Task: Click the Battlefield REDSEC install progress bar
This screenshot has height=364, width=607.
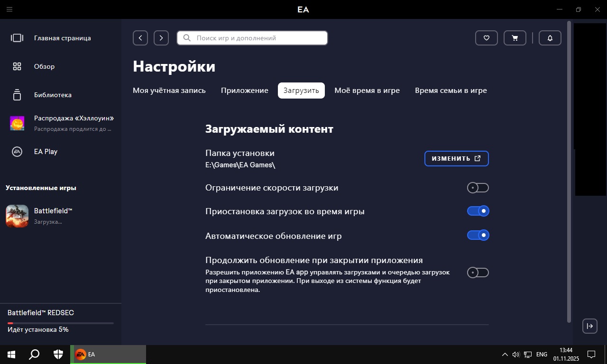Action: (x=61, y=323)
